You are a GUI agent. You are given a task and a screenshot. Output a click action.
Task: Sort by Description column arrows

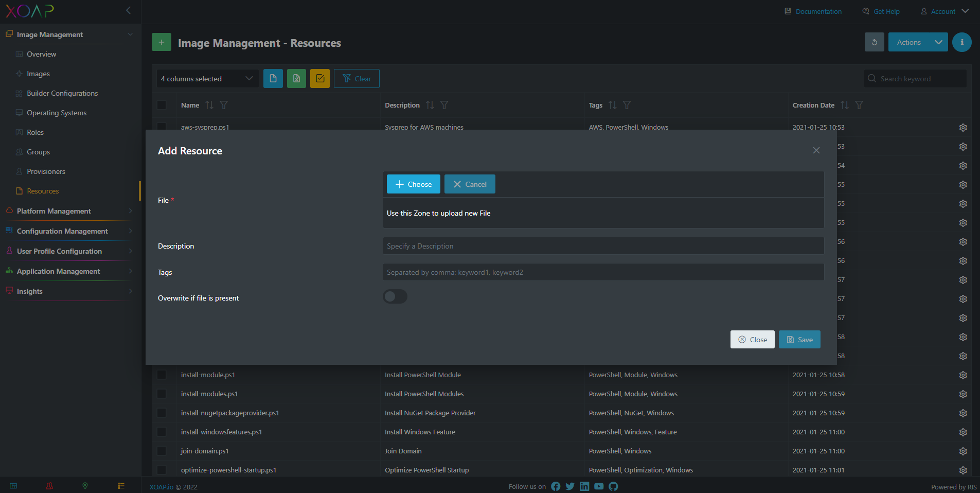pyautogui.click(x=430, y=105)
